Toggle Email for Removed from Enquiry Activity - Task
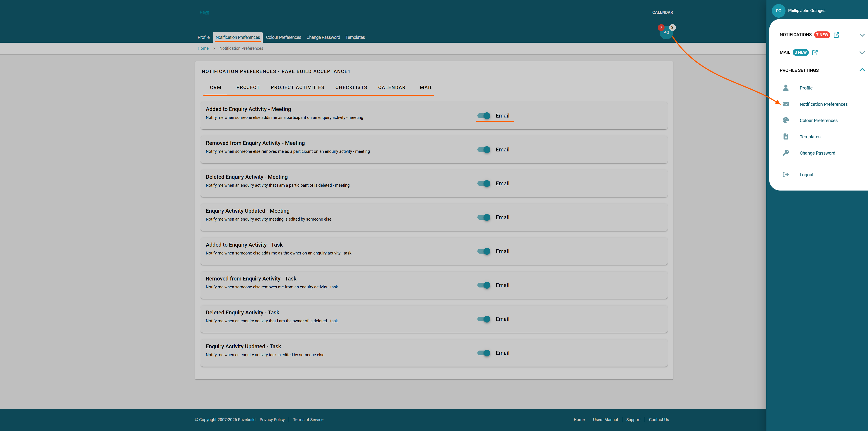 pos(484,285)
